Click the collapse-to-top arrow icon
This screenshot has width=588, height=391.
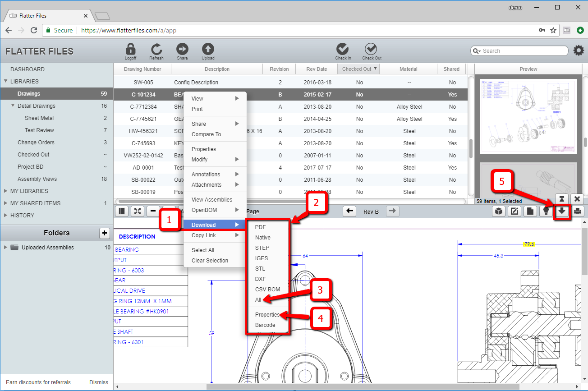[x=562, y=199]
